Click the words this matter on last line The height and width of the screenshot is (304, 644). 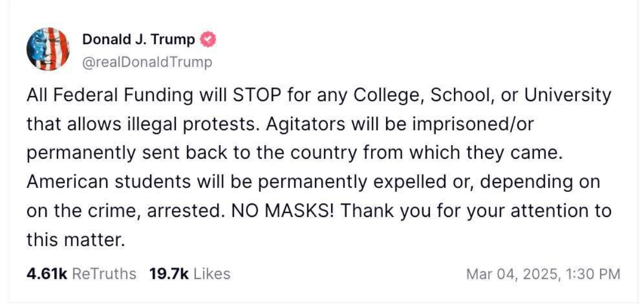click(75, 239)
